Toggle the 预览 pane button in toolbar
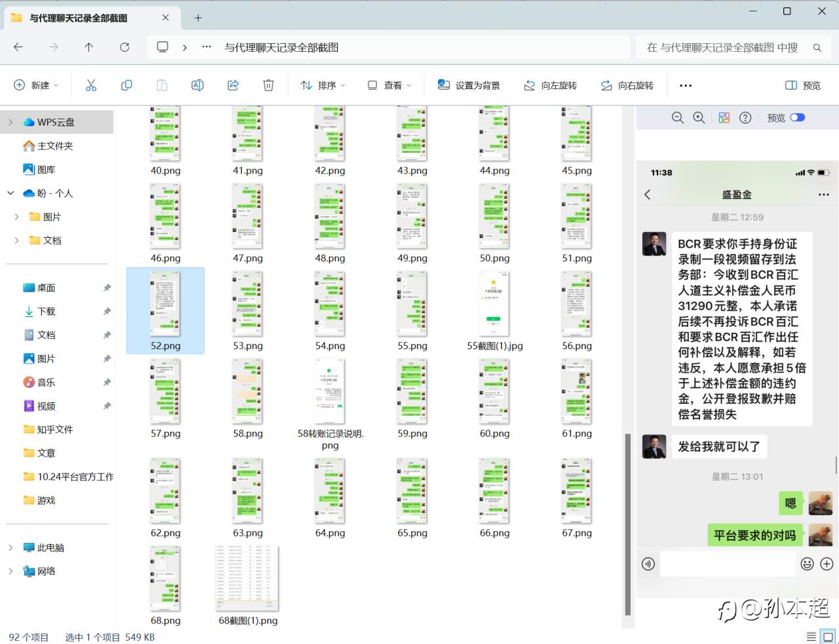The image size is (839, 644). (x=803, y=85)
